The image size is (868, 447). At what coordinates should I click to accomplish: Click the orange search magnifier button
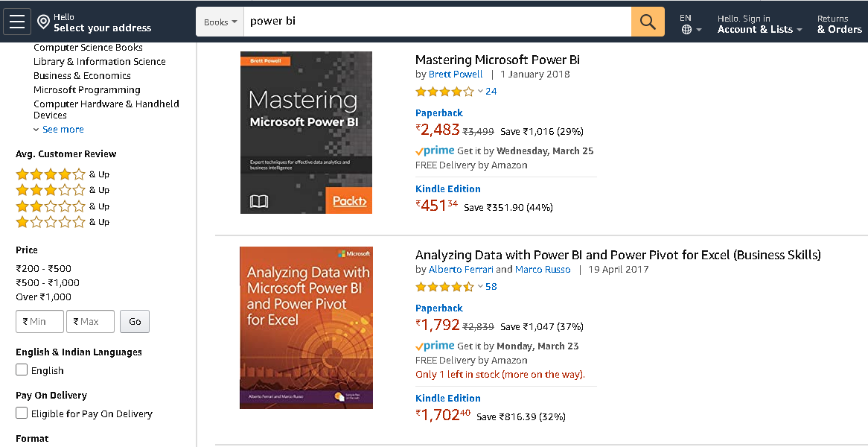click(648, 22)
